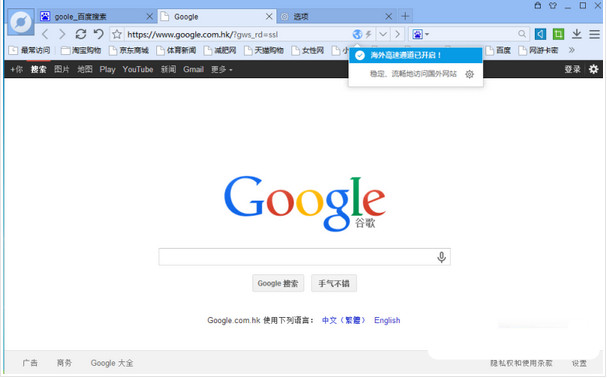This screenshot has width=607, height=378.
Task: Open the 减肥网 bookmark
Action: click(220, 50)
